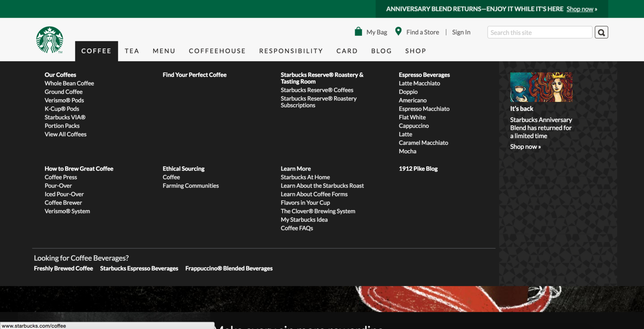Open Doppio link
This screenshot has width=644, height=329.
click(408, 92)
